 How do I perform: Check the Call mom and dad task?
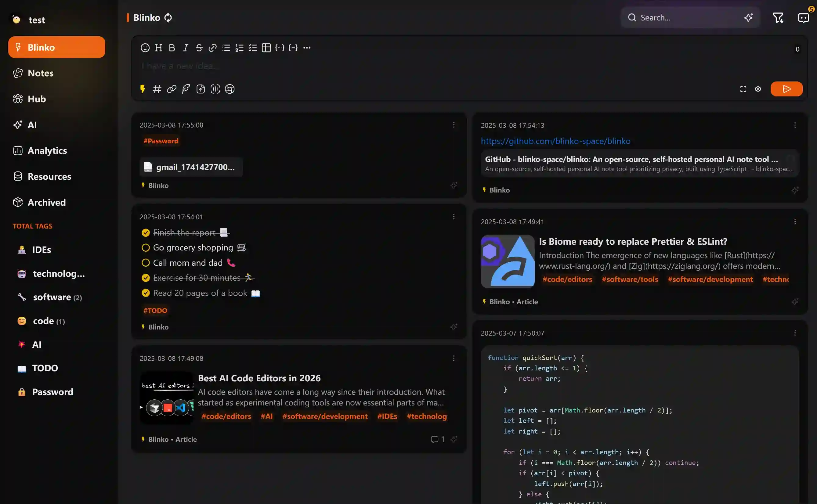145,263
